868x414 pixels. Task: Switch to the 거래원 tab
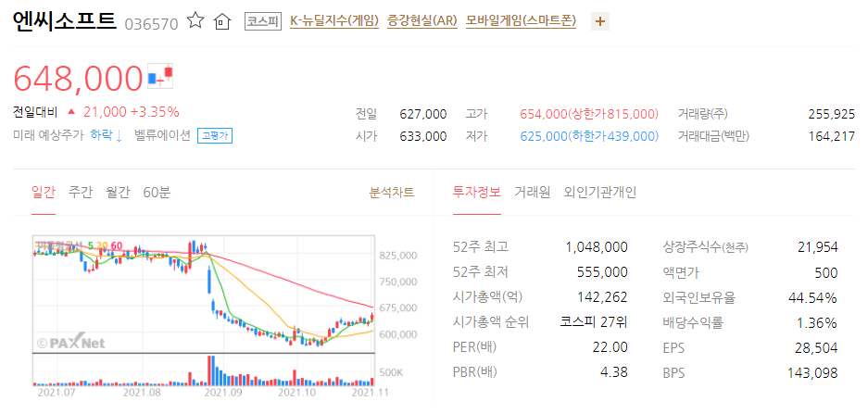(532, 193)
